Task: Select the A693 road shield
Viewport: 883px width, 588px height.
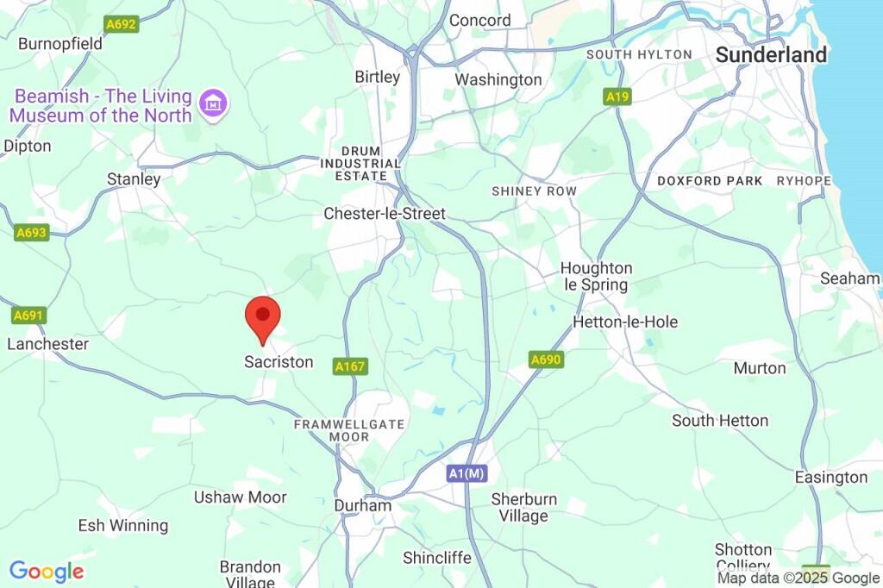Action: (x=32, y=233)
